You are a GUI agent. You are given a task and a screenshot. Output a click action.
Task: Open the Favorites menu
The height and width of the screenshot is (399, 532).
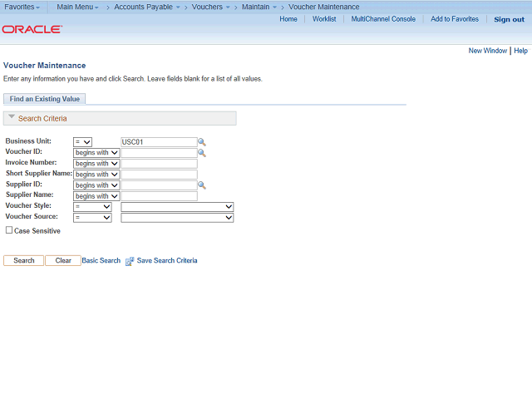[22, 7]
